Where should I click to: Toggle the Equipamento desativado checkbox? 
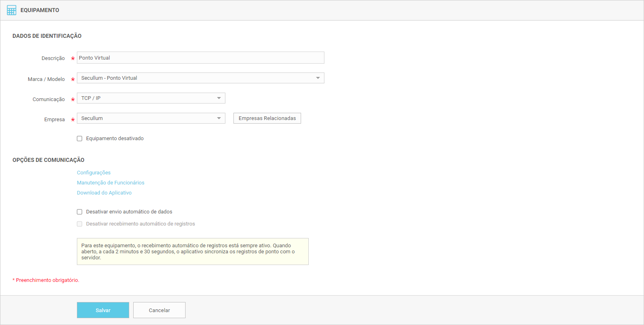(x=80, y=139)
